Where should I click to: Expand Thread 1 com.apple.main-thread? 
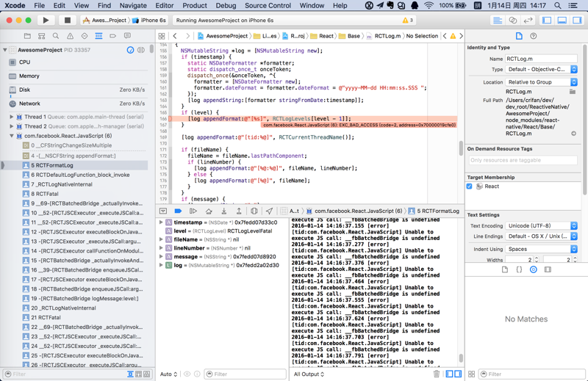coord(12,117)
